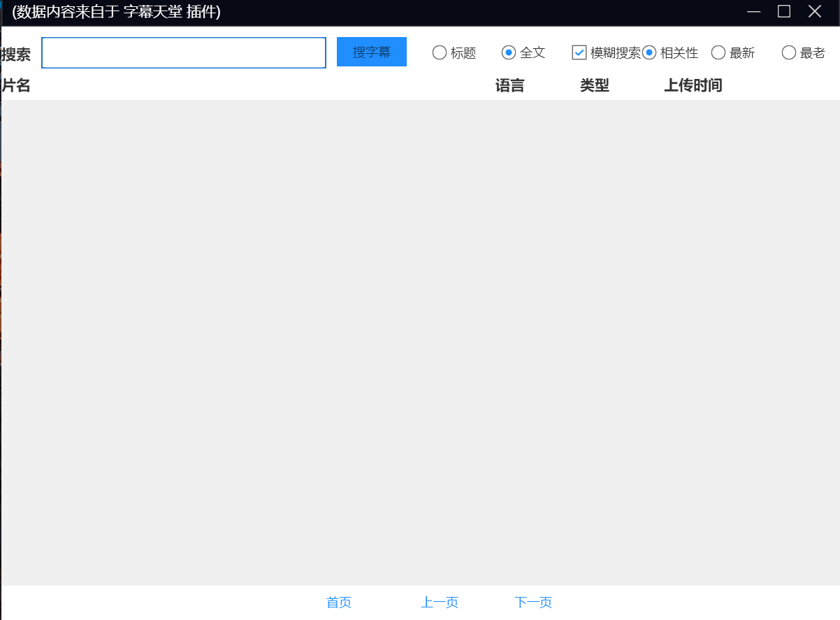Open the 下一页 next page
840x620 pixels.
pyautogui.click(x=533, y=602)
